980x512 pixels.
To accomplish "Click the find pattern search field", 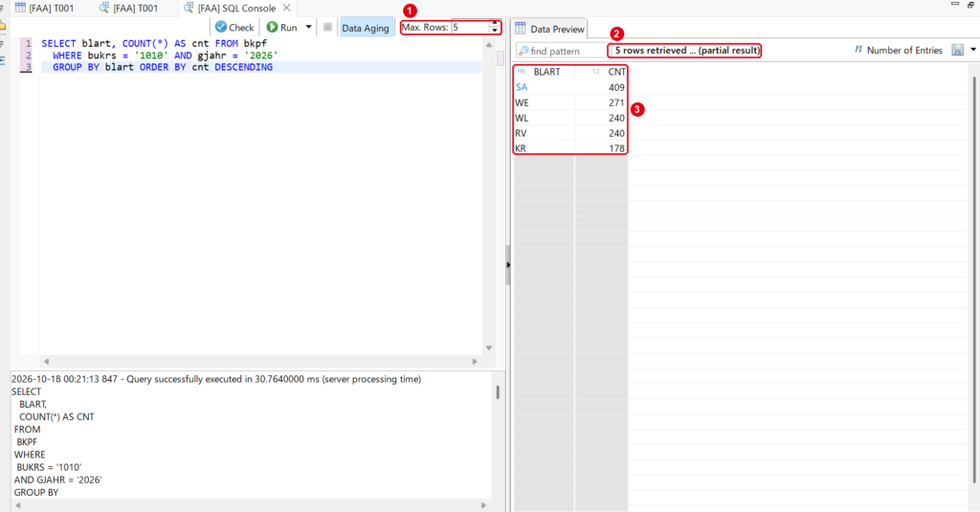I will tap(561, 51).
